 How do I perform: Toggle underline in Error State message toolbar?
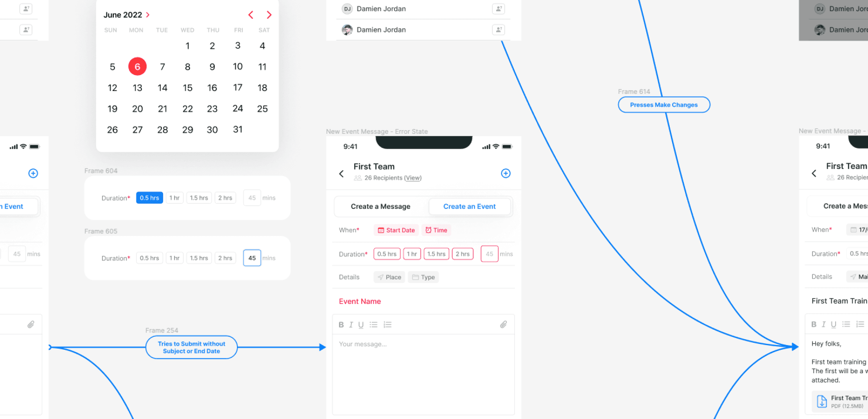pos(361,325)
